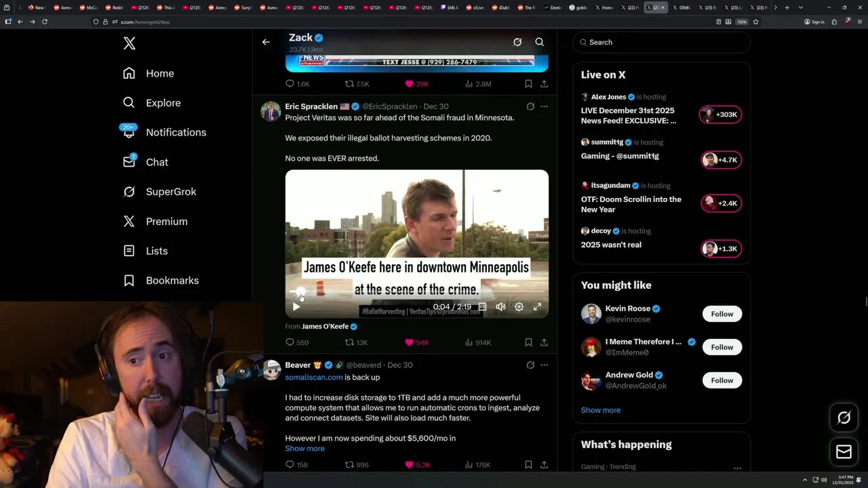
Task: Go back from Zack's profile
Action: (266, 42)
